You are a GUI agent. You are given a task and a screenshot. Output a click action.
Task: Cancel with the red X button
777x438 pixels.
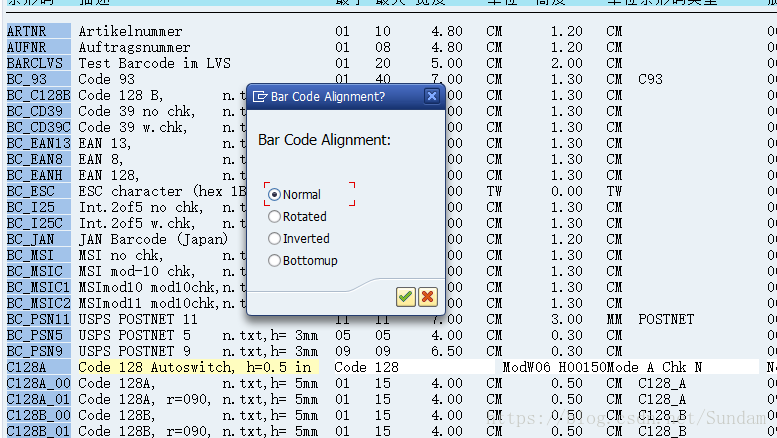tap(428, 297)
